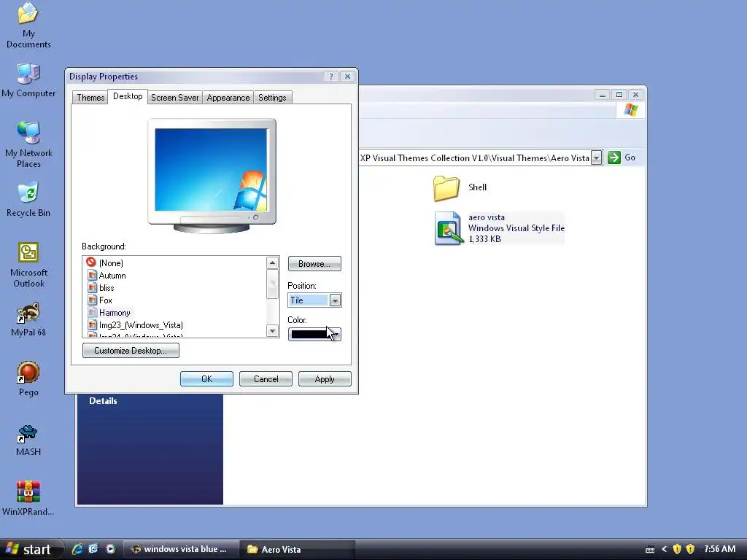
Task: Open address bar path dropdown arrow
Action: point(596,157)
